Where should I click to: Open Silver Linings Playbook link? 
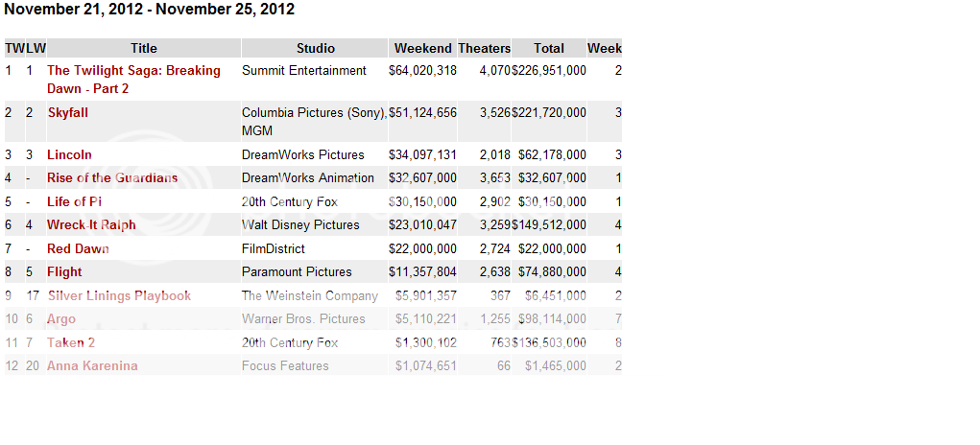(119, 296)
